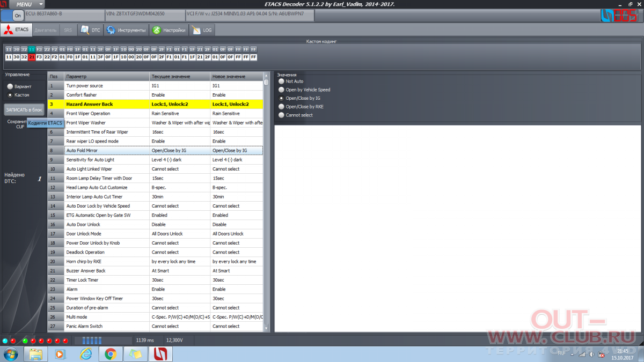Select the Auto Light Linked Wiper row
644x362 pixels.
(156, 169)
